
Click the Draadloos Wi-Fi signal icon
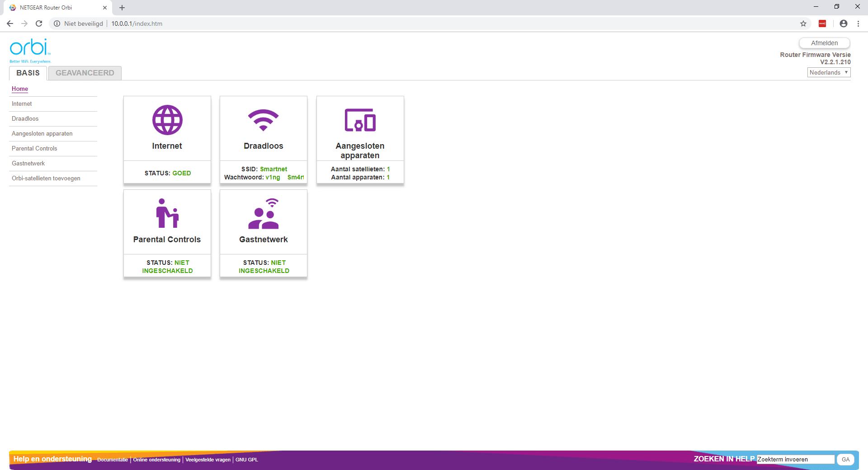click(x=264, y=120)
